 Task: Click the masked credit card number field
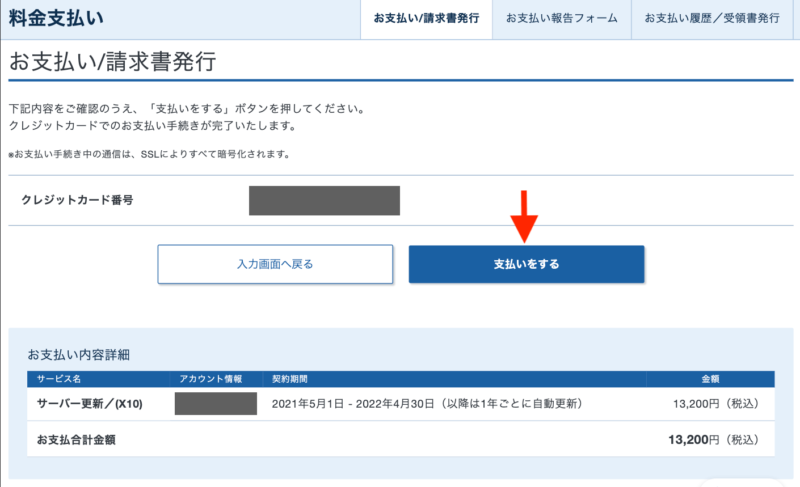click(x=324, y=200)
